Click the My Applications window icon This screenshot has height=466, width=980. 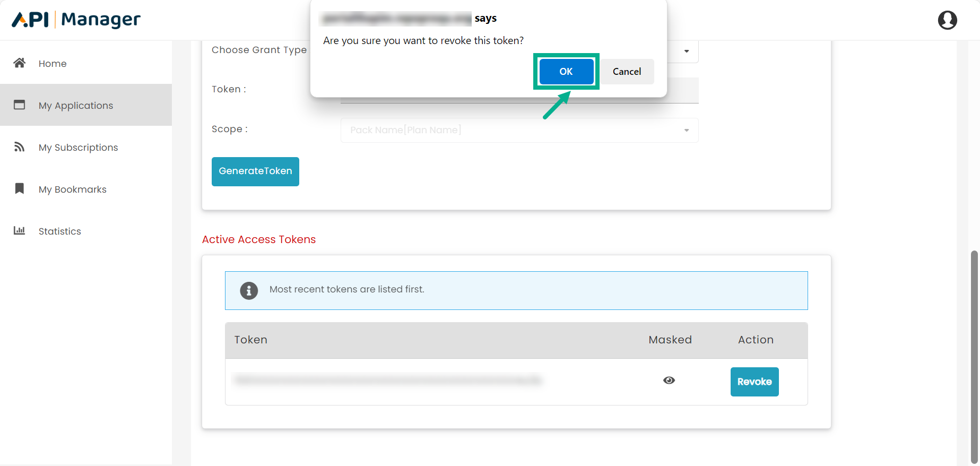pos(20,105)
